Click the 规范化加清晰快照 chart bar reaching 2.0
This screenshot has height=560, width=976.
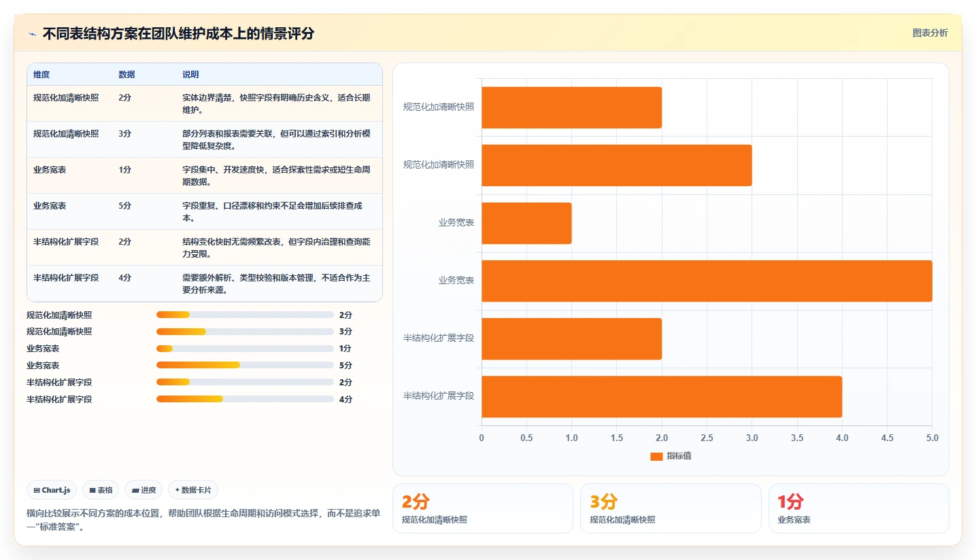click(571, 107)
